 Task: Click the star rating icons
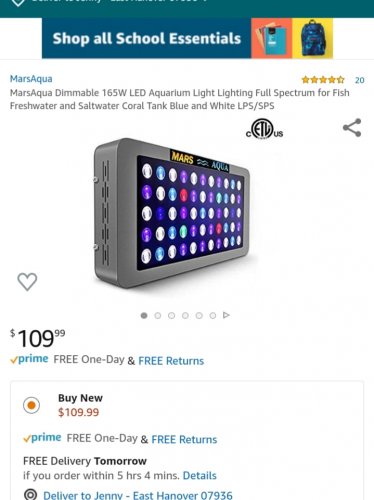pyautogui.click(x=323, y=80)
